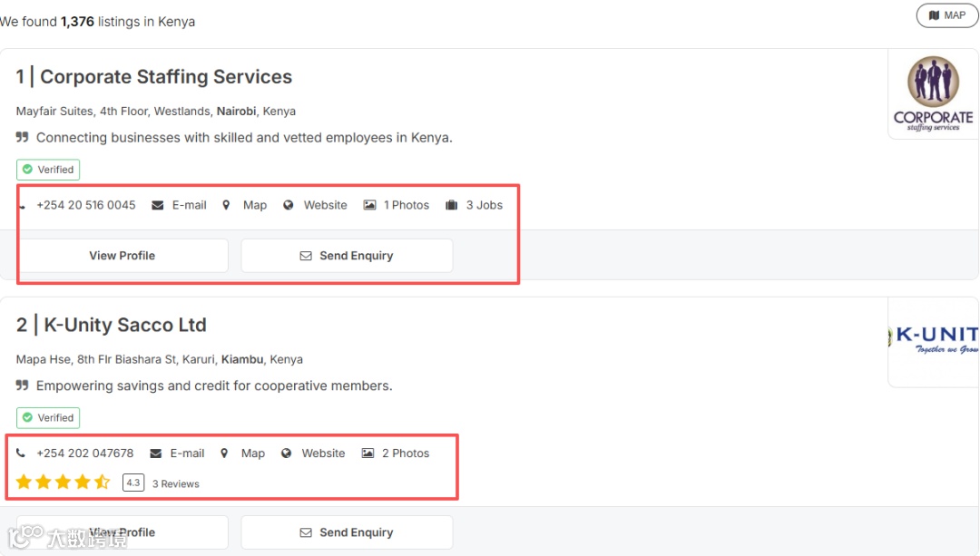Click K-Unity's Website globe icon
Viewport: 980px width, 556px height.
pyautogui.click(x=287, y=454)
